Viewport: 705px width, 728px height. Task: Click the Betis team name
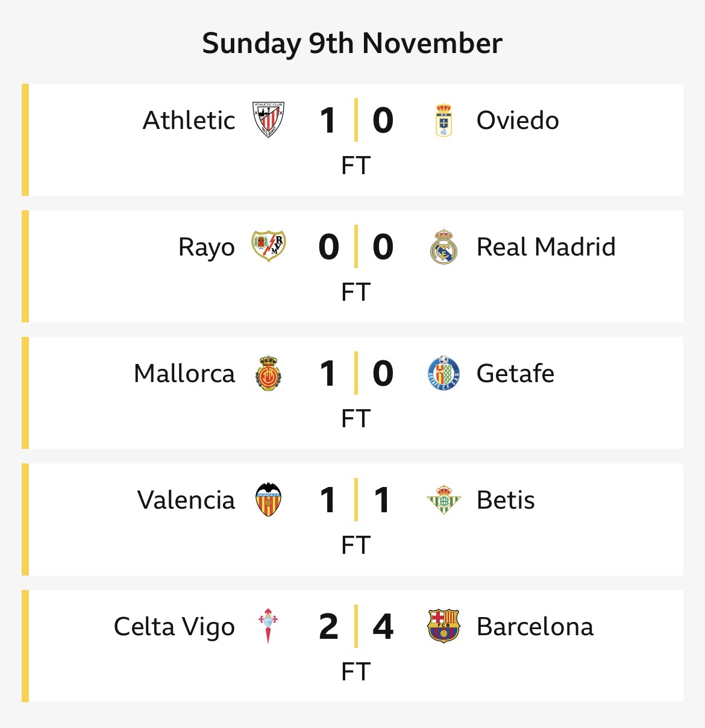[x=506, y=500]
